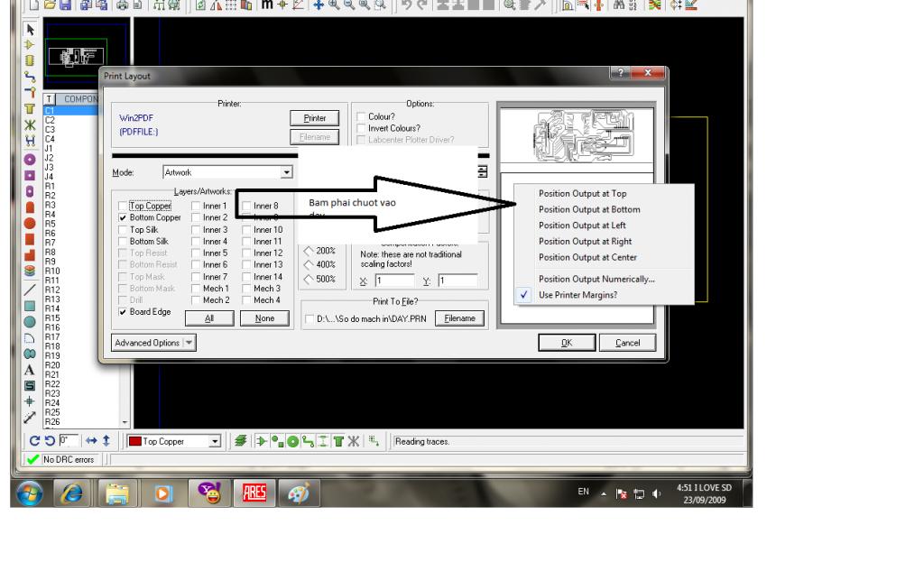Choose Position Output Numerically...
Screen dimensions: 924x580
[x=596, y=279]
